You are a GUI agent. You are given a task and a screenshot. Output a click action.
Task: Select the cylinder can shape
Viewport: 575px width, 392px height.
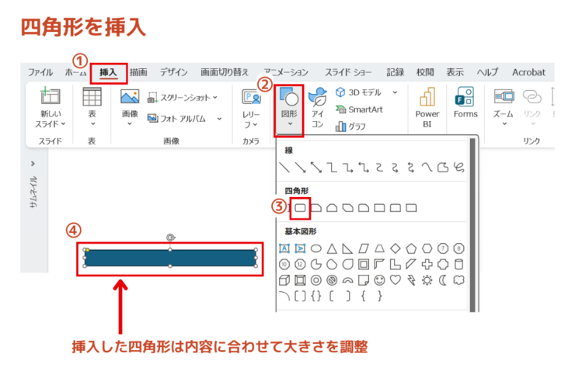[458, 264]
